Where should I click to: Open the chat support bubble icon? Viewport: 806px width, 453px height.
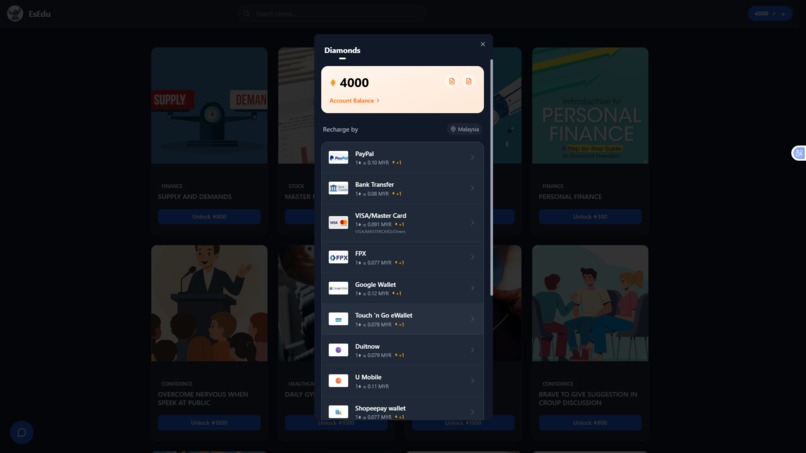tap(22, 432)
